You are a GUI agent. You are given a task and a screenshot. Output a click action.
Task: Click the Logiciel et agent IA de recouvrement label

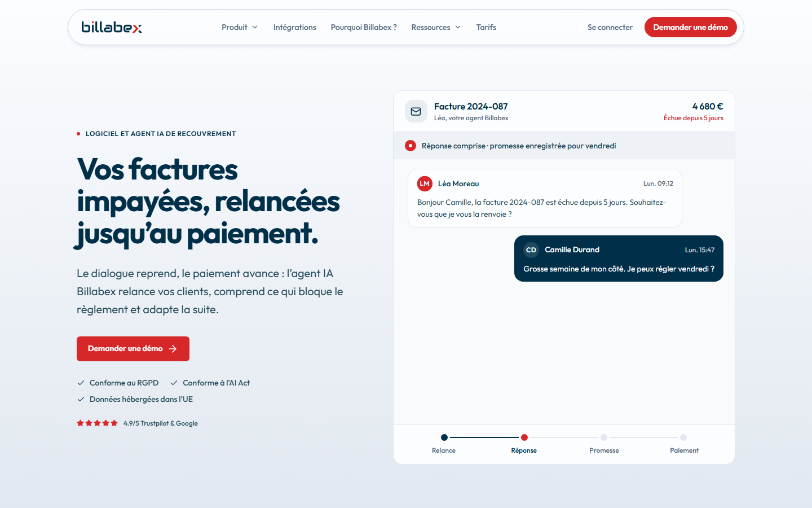click(x=161, y=134)
